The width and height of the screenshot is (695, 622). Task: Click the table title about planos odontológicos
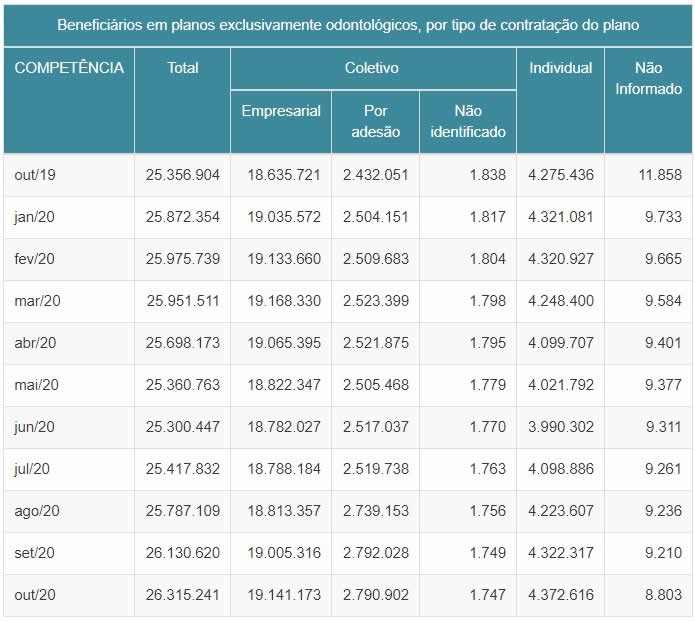(348, 23)
